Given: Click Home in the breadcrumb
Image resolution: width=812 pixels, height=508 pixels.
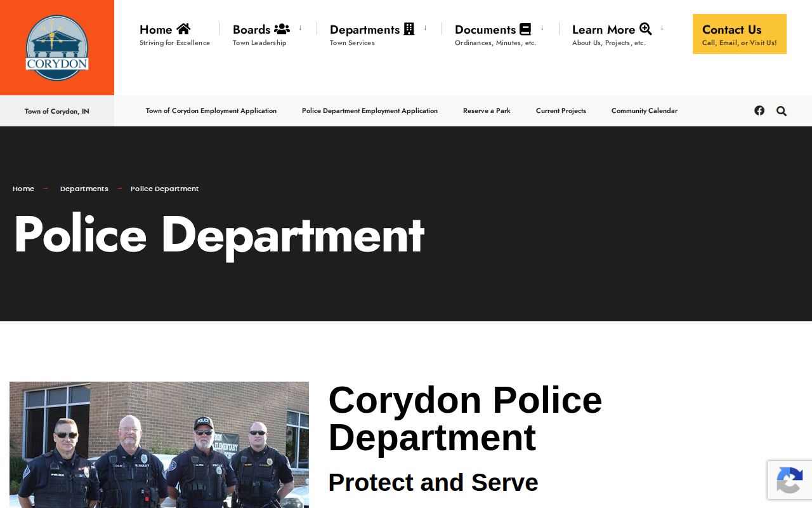Looking at the screenshot, I should point(23,189).
